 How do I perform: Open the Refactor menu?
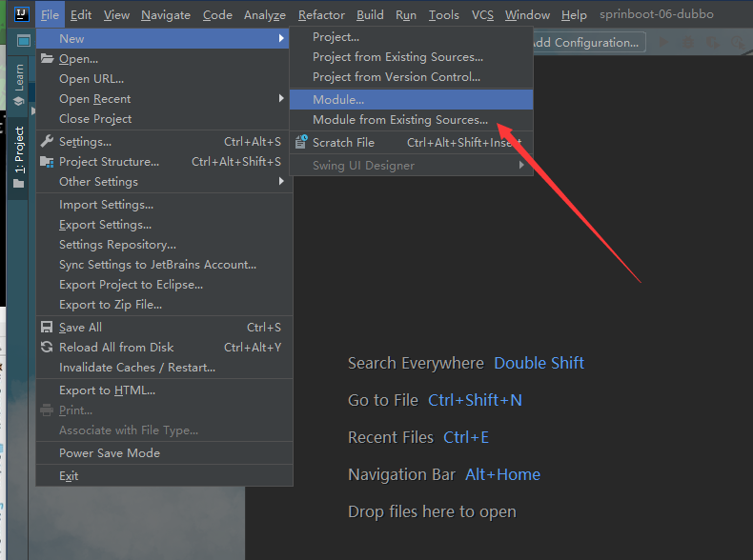321,15
